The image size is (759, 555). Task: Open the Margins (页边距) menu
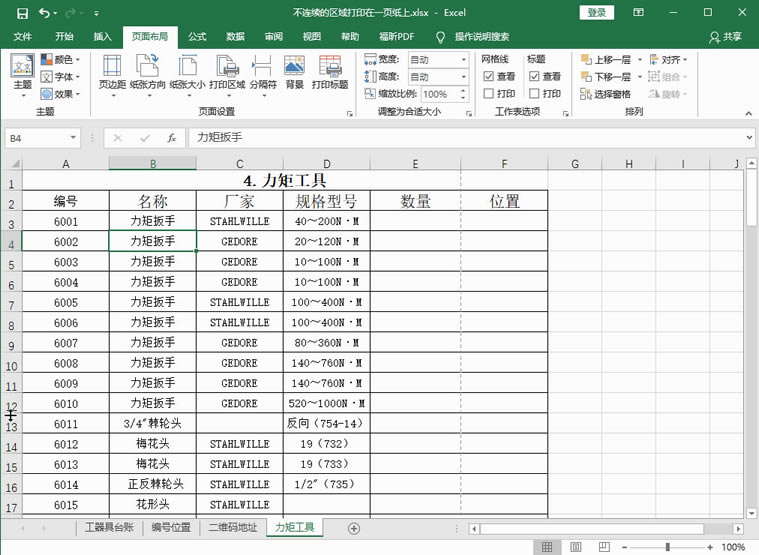click(x=112, y=75)
